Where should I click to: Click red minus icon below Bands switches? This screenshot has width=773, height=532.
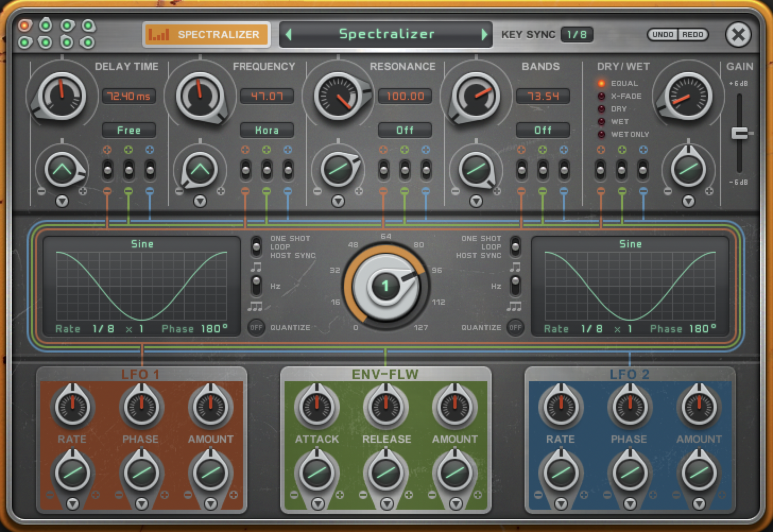tap(521, 191)
